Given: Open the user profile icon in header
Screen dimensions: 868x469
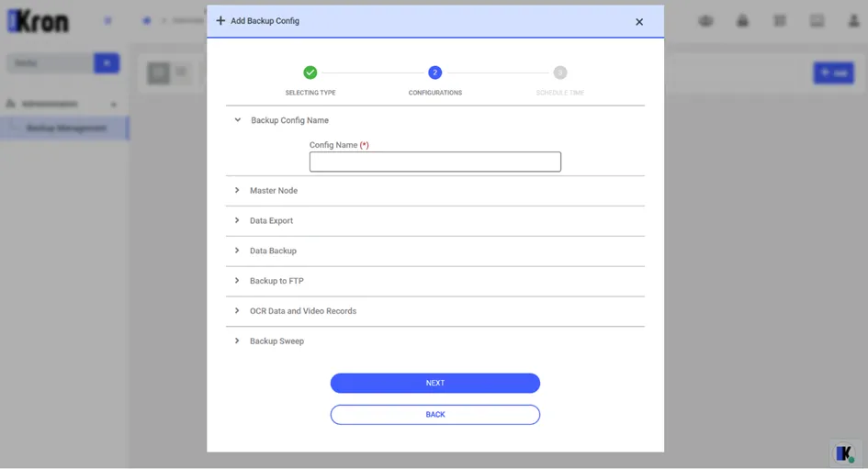Looking at the screenshot, I should [x=854, y=21].
